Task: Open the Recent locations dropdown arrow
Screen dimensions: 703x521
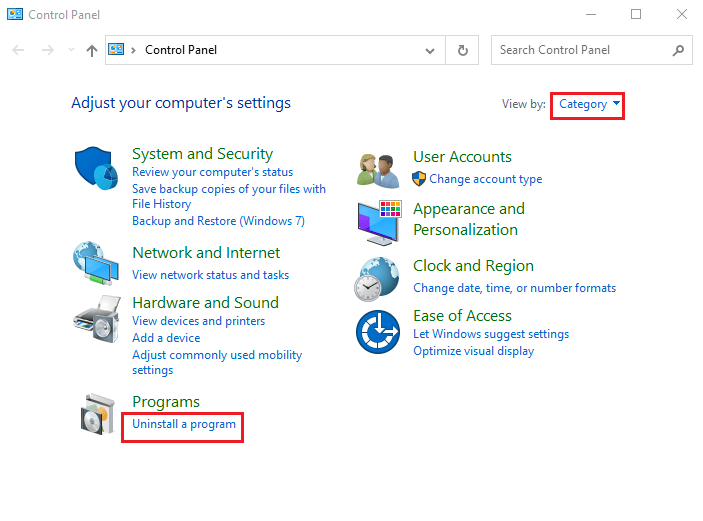Action: (x=71, y=50)
